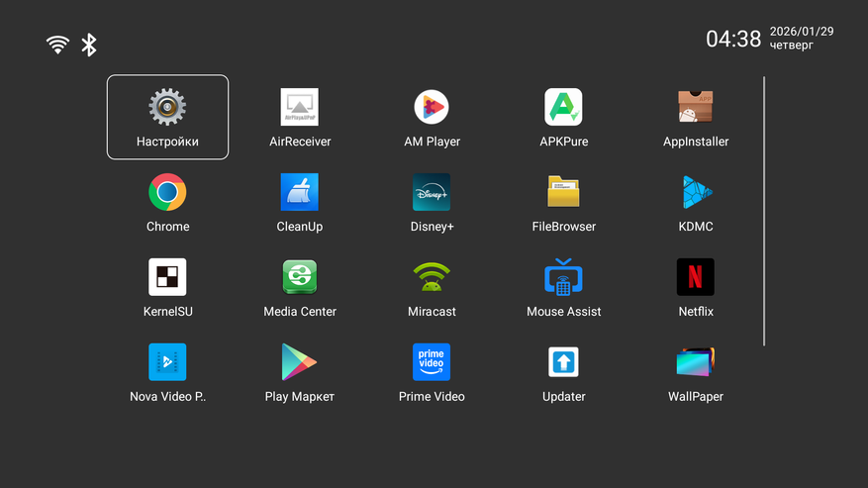Open the Настройки settings gear icon
The width and height of the screenshot is (868, 488).
[x=167, y=107]
